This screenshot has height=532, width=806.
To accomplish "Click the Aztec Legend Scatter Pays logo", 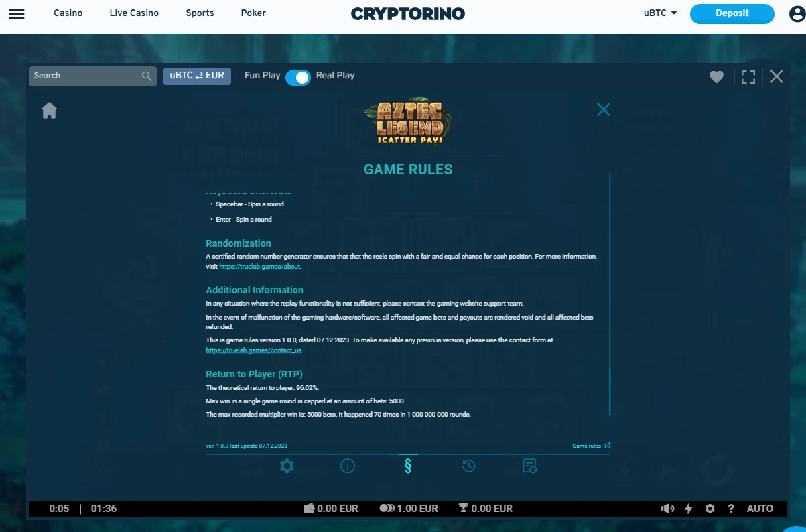I will coord(408,123).
